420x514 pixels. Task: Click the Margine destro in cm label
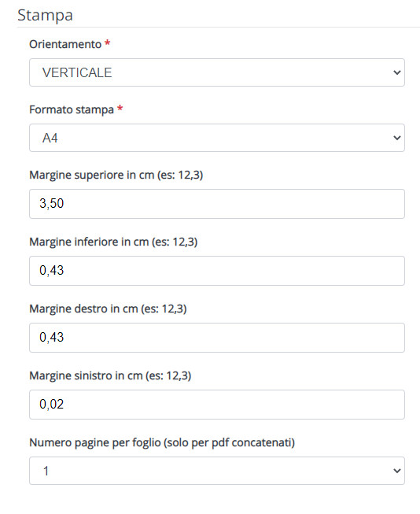108,309
